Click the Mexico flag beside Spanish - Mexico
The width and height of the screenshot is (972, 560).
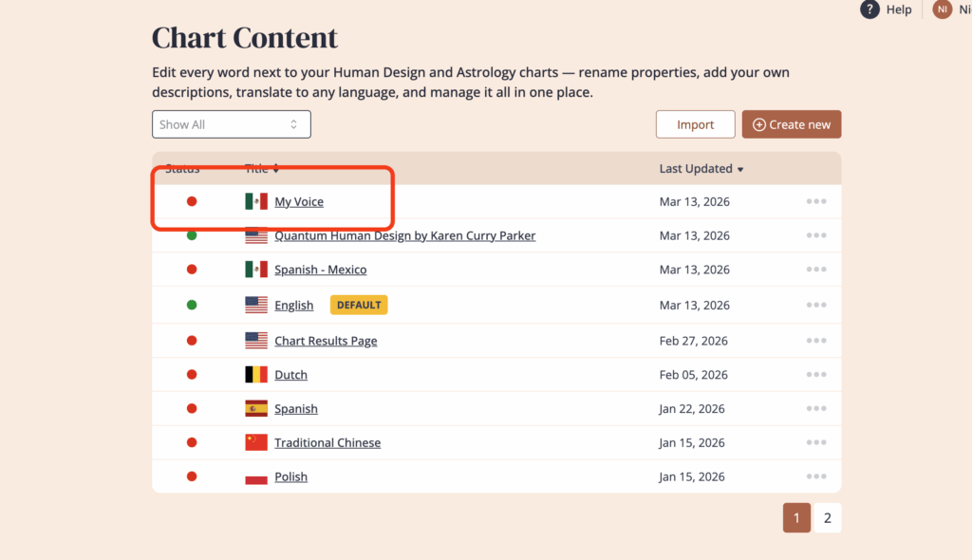(256, 270)
